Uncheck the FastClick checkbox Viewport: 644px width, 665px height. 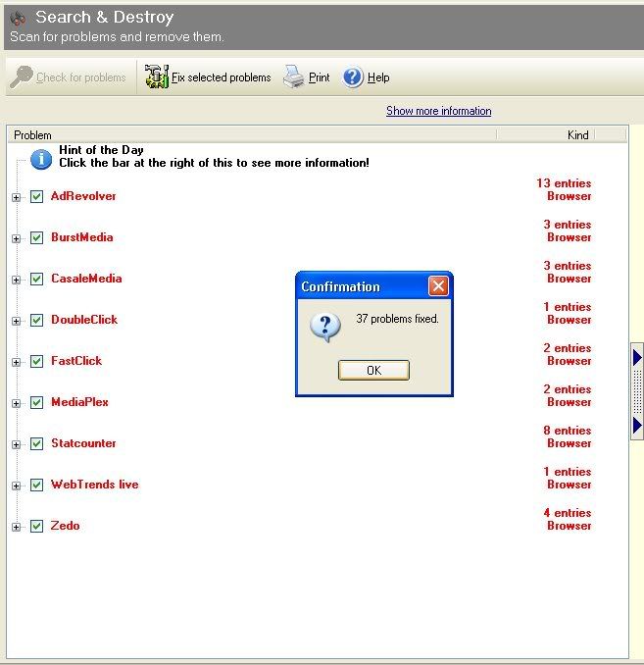(36, 361)
